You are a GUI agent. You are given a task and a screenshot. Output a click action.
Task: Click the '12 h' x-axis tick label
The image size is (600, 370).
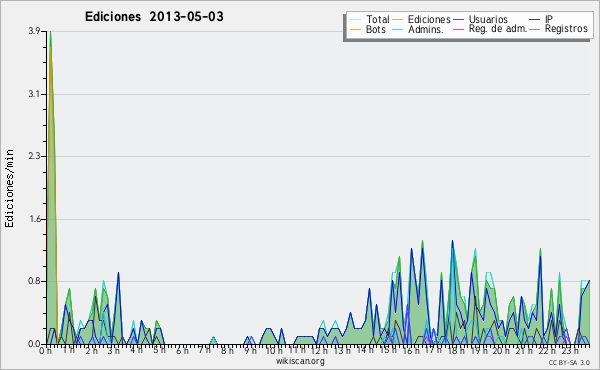tap(319, 350)
